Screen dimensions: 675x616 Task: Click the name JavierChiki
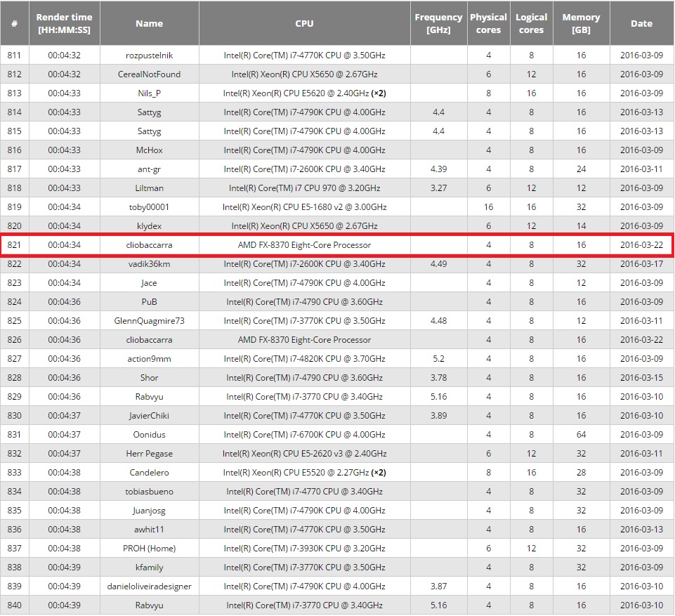tap(149, 415)
